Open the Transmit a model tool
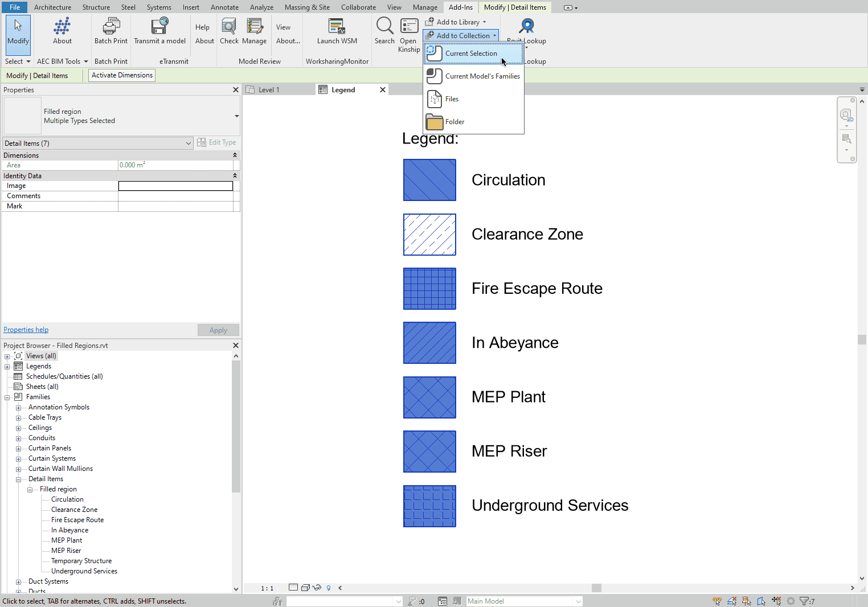The width and height of the screenshot is (868, 607). pyautogui.click(x=159, y=30)
